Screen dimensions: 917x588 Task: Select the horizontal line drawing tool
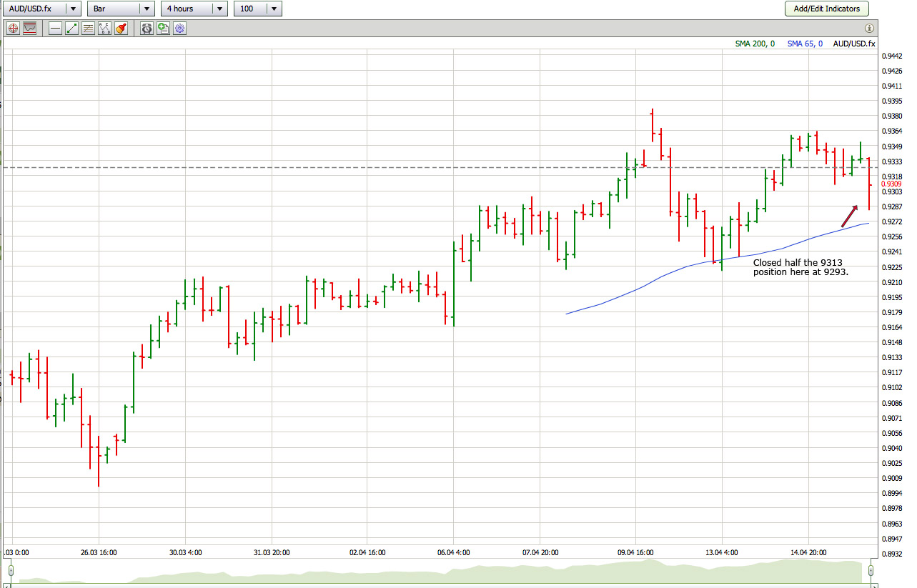(x=55, y=29)
